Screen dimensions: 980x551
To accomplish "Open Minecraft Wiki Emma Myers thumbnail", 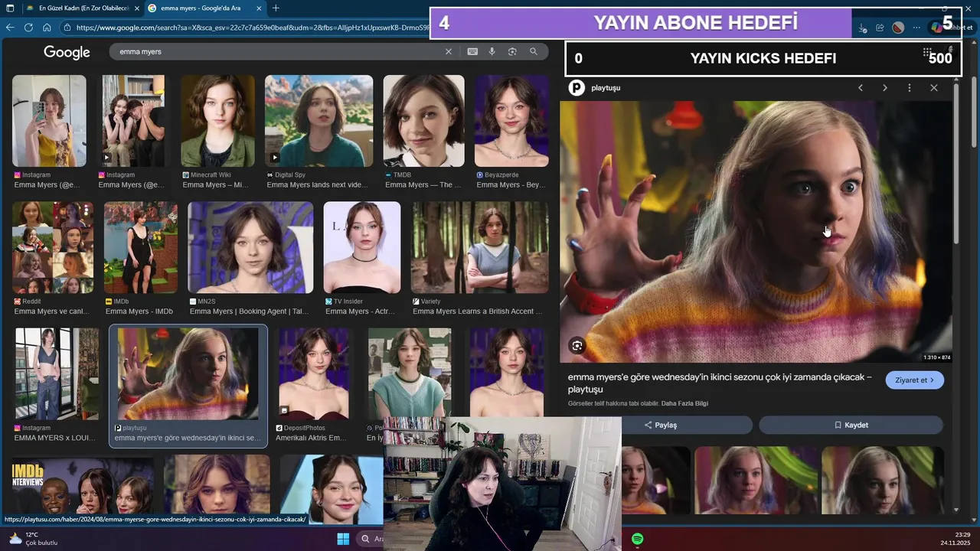I will pyautogui.click(x=217, y=121).
